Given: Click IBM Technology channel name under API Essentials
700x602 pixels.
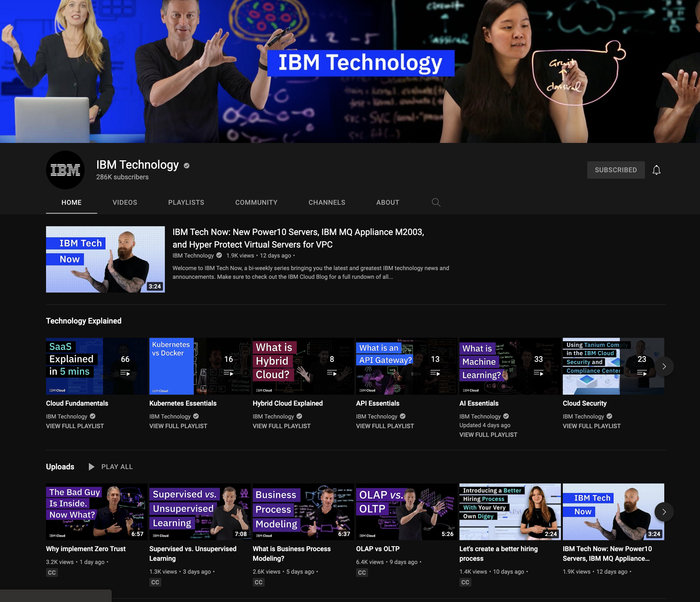Looking at the screenshot, I should coord(377,417).
